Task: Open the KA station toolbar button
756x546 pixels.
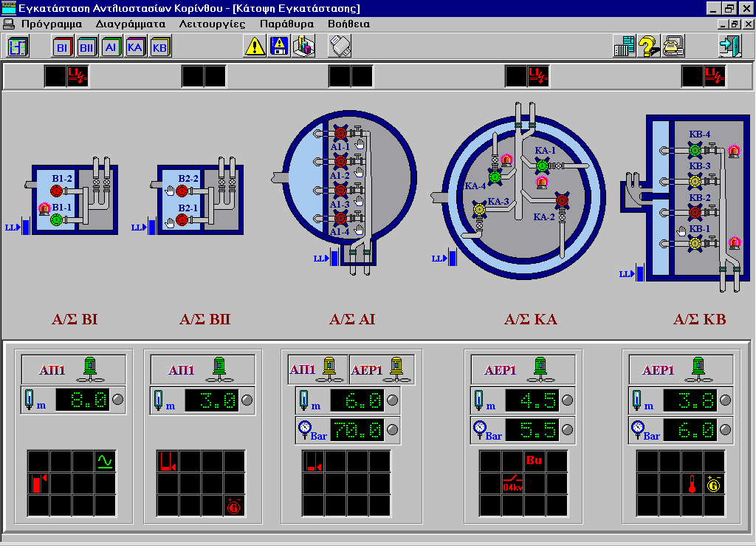Action: coord(134,47)
